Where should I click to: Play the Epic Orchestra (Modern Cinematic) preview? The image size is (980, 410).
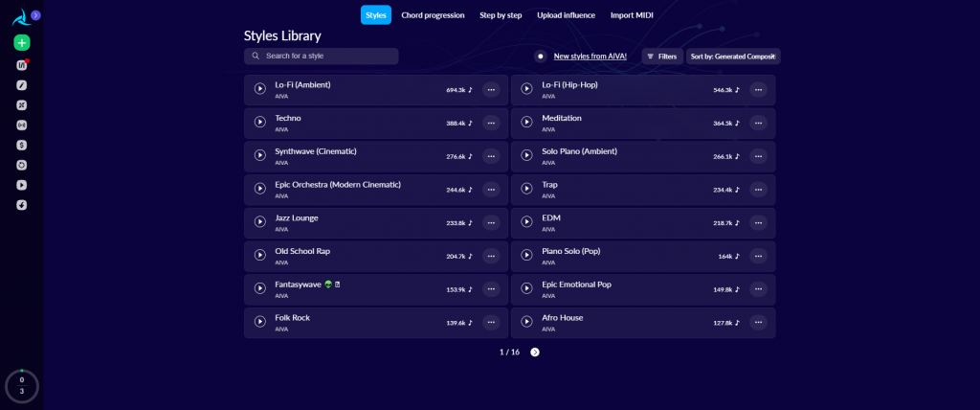pos(260,189)
